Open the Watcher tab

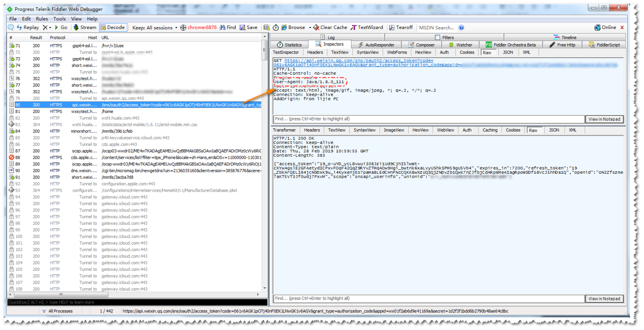click(460, 45)
